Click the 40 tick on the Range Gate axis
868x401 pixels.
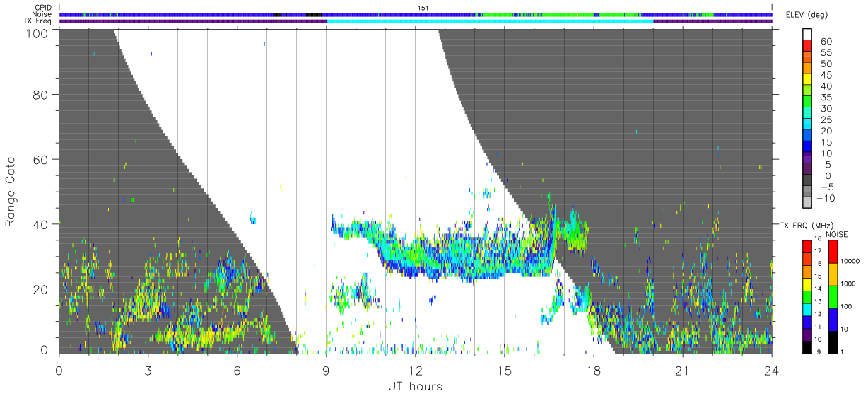[41, 223]
